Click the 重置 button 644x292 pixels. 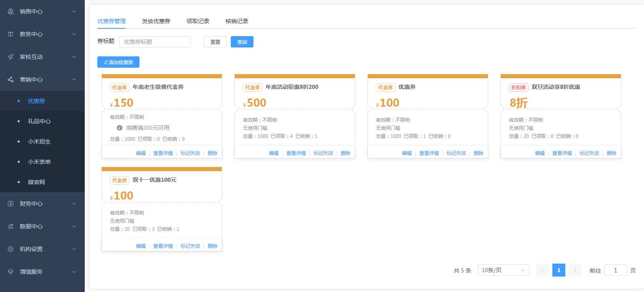pyautogui.click(x=215, y=42)
